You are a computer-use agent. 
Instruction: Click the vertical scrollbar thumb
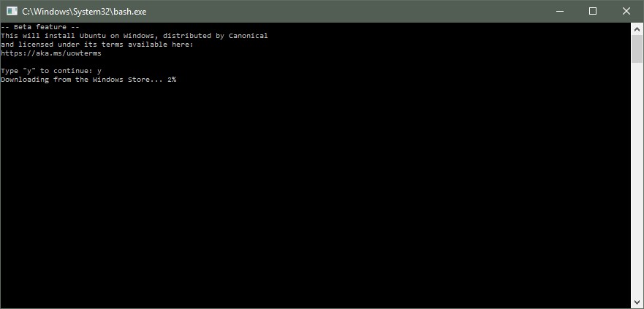637,47
